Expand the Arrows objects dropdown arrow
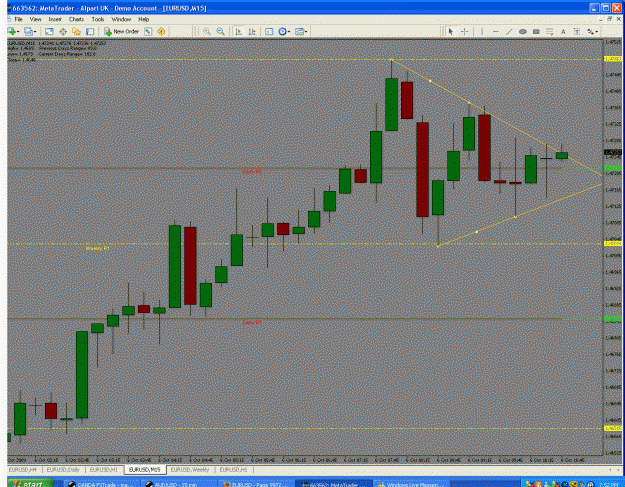This screenshot has width=625, height=487. 597,31
